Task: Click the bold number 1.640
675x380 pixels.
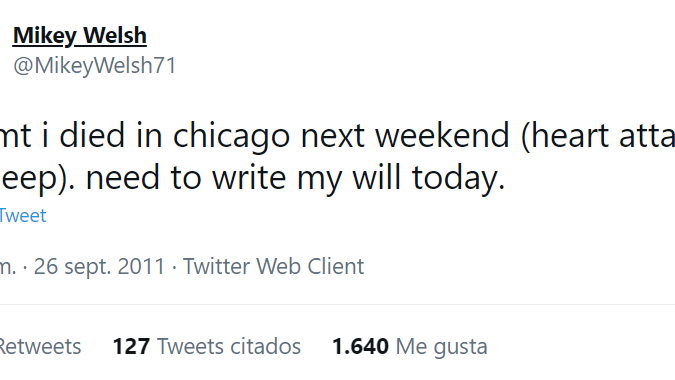Action: pyautogui.click(x=360, y=346)
